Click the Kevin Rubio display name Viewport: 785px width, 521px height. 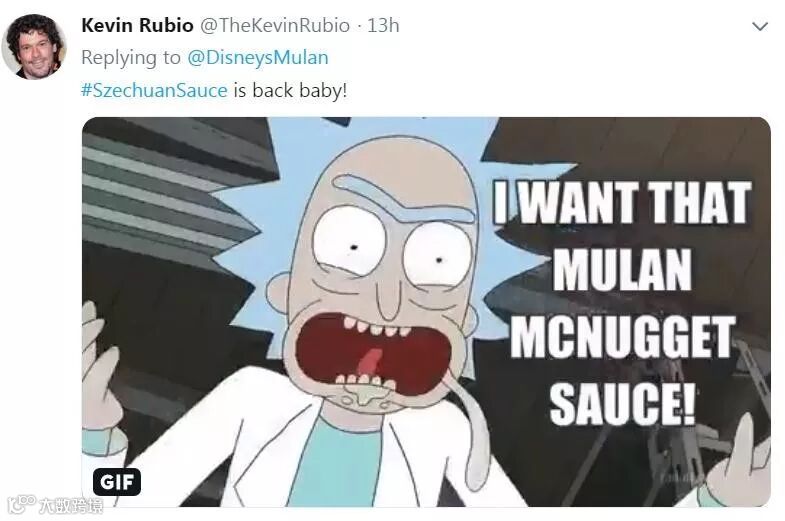coord(137,25)
